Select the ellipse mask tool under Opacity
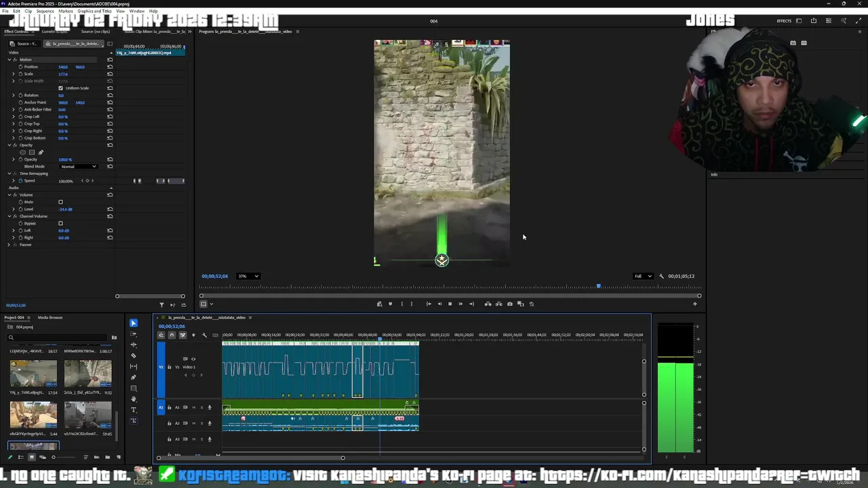 pos(22,152)
